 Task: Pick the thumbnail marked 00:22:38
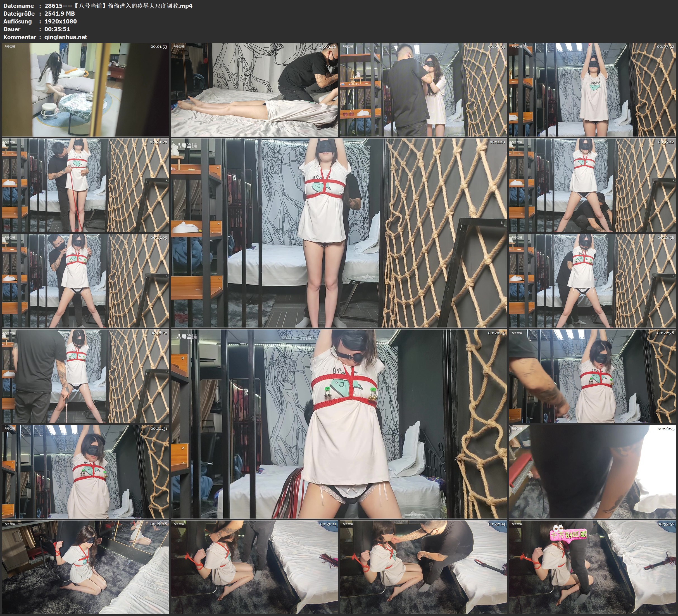pos(592,376)
